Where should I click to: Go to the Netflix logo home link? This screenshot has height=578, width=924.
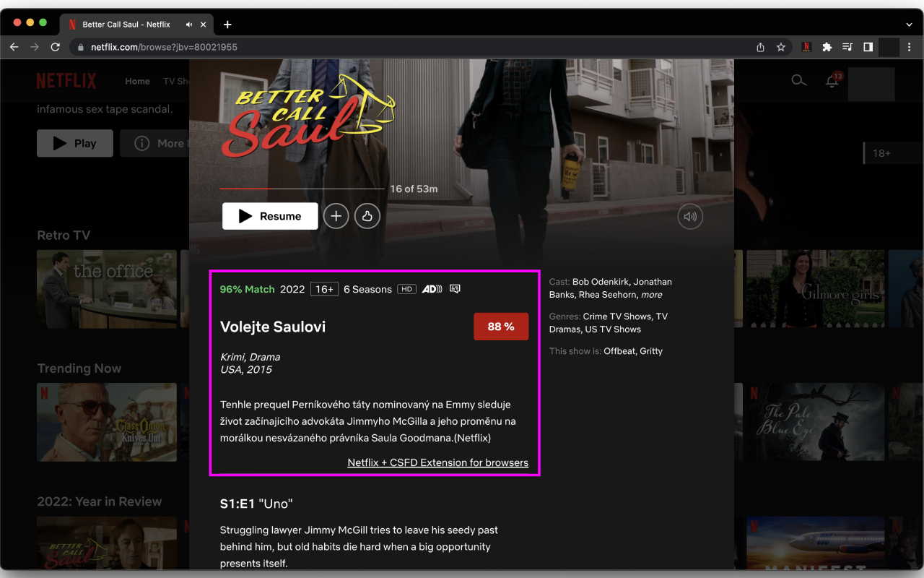tap(66, 81)
